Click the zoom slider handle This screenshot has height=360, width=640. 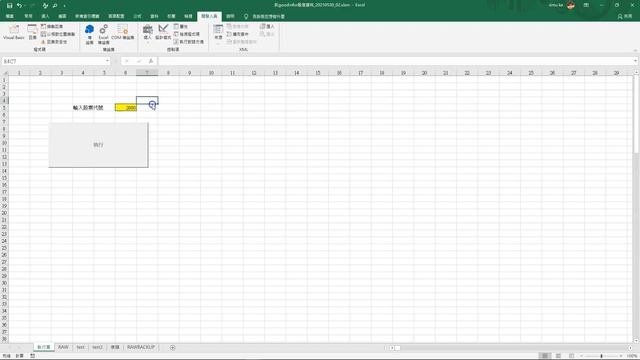click(601, 356)
